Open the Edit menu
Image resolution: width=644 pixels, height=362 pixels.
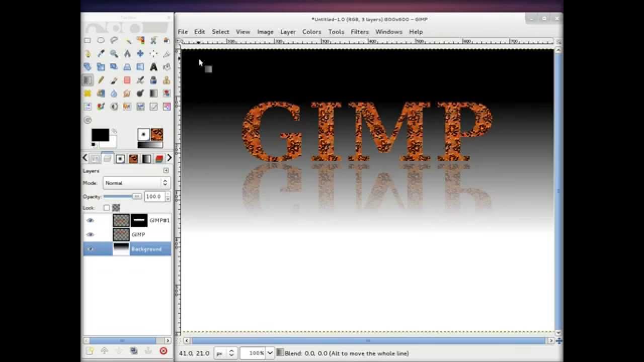pyautogui.click(x=200, y=32)
